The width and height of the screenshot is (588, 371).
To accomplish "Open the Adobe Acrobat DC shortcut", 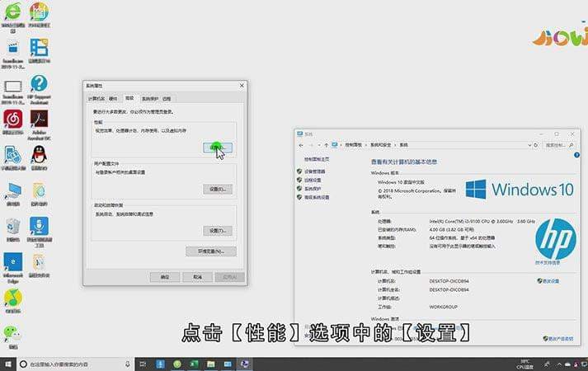I will 39,124.
